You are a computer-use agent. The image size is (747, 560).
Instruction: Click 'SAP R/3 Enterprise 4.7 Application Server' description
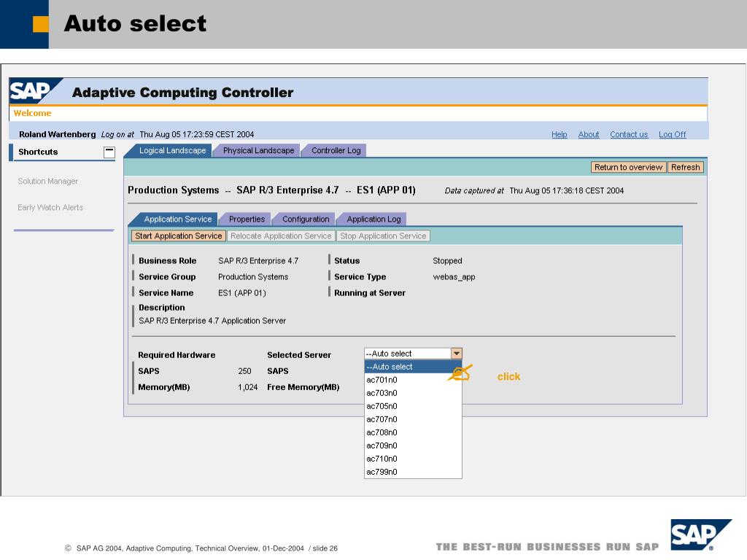click(212, 321)
